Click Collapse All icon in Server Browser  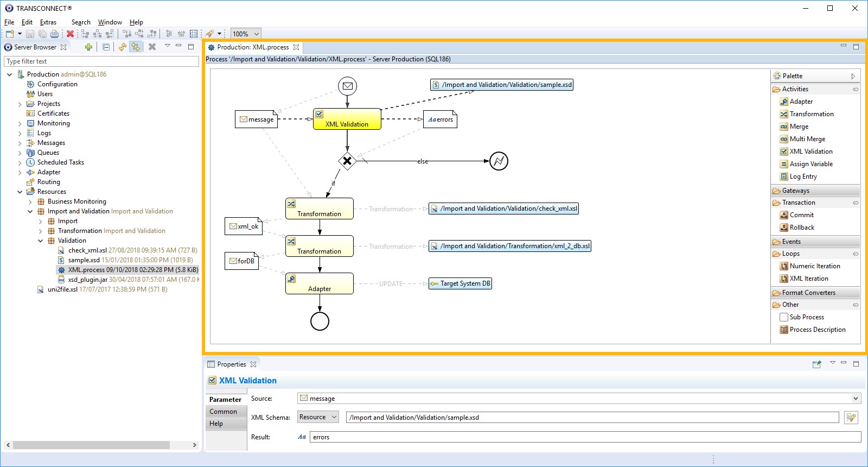coord(106,47)
